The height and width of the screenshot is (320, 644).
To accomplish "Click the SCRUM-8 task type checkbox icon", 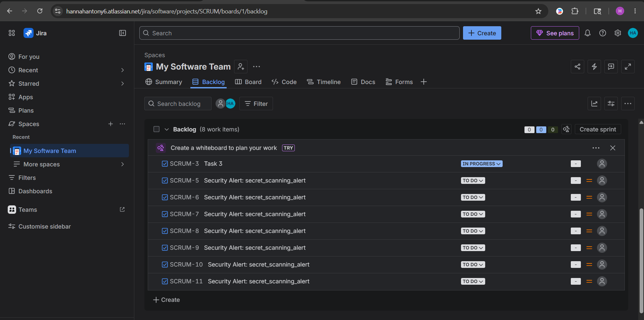I will coord(165,231).
